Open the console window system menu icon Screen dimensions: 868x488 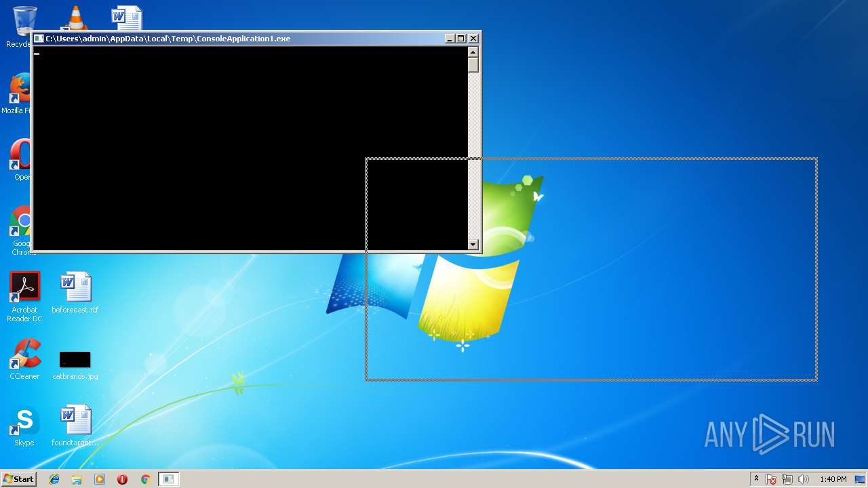click(39, 39)
